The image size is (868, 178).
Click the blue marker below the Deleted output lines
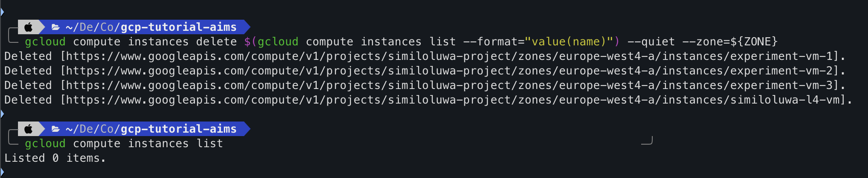coord(2,114)
